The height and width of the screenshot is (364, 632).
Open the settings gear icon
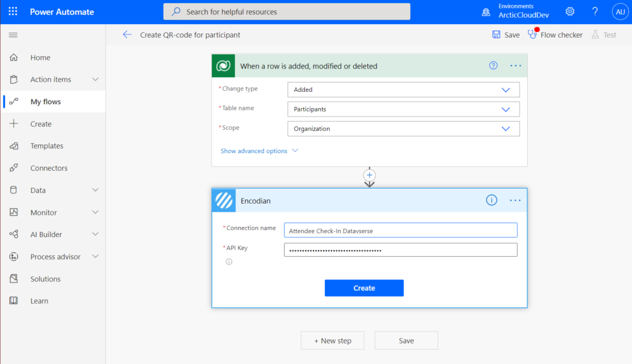[x=570, y=12]
